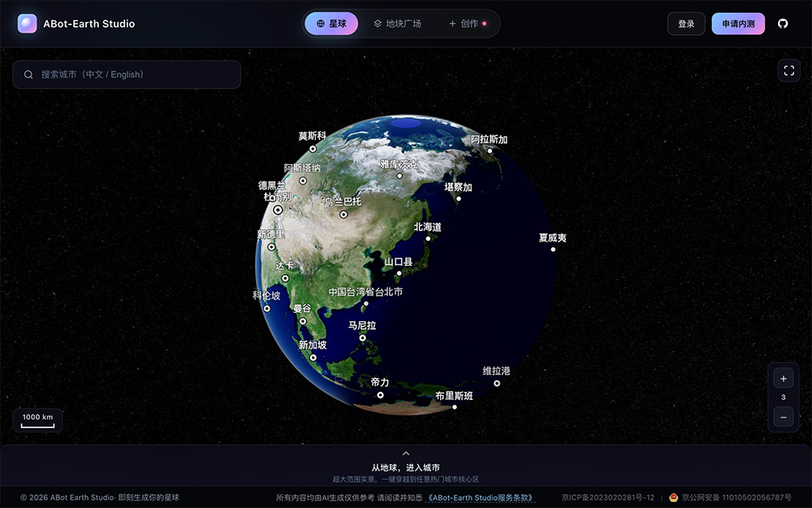Viewport: 812px width, 508px height.
Task: Select the 山口县 city marker
Action: pos(400,273)
